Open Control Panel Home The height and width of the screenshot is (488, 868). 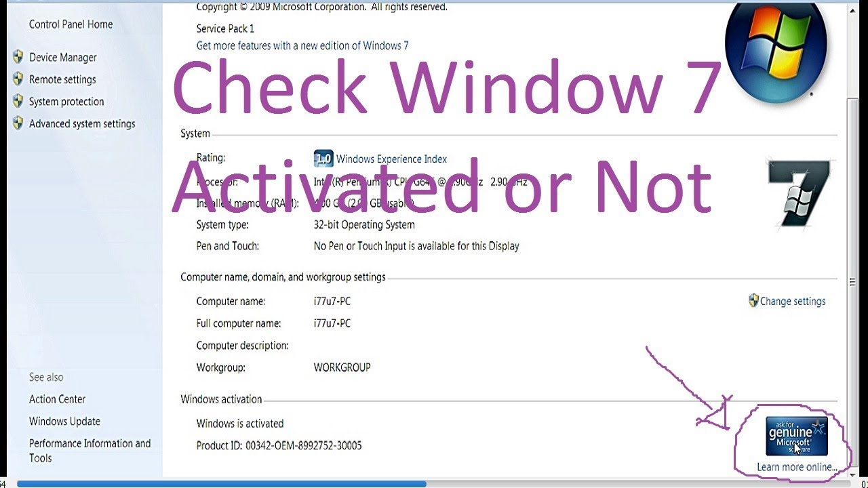tap(71, 24)
